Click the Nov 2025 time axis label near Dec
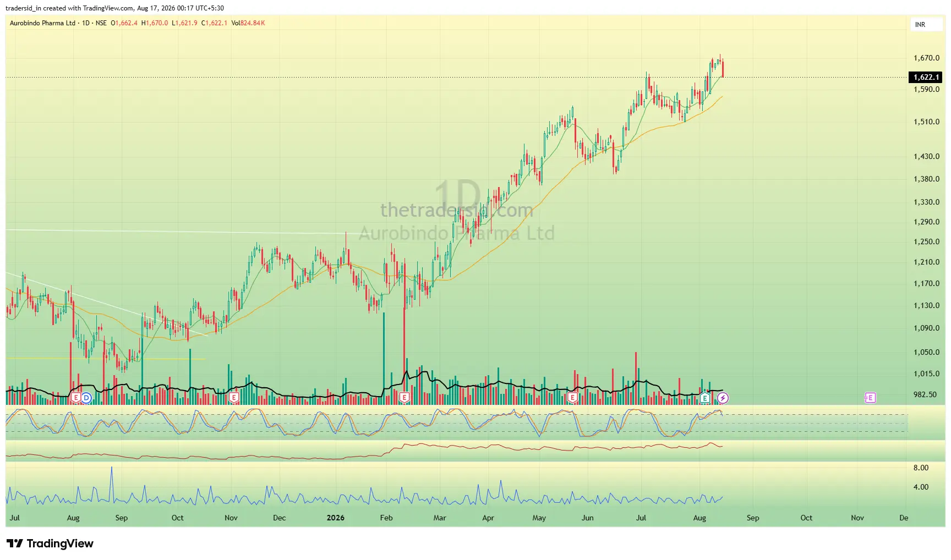Viewport: 951px width, 560px height. 231,518
